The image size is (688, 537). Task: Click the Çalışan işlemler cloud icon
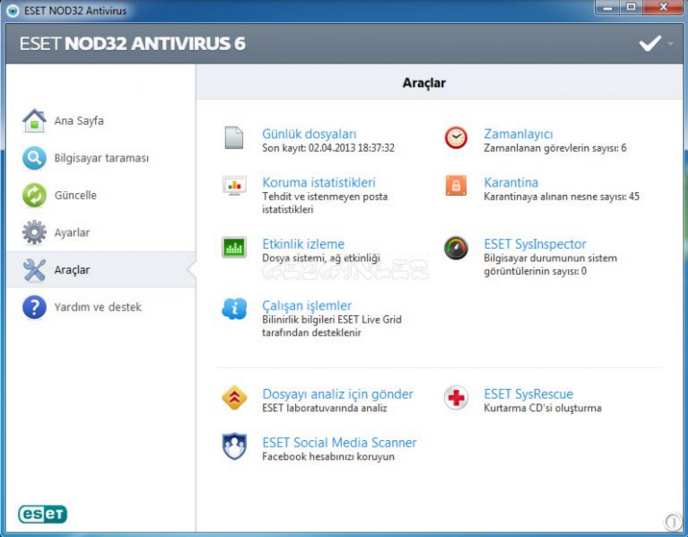pyautogui.click(x=234, y=309)
